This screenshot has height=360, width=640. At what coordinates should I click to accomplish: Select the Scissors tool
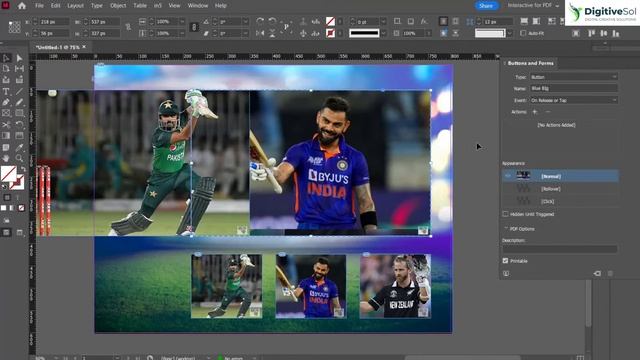click(6, 124)
